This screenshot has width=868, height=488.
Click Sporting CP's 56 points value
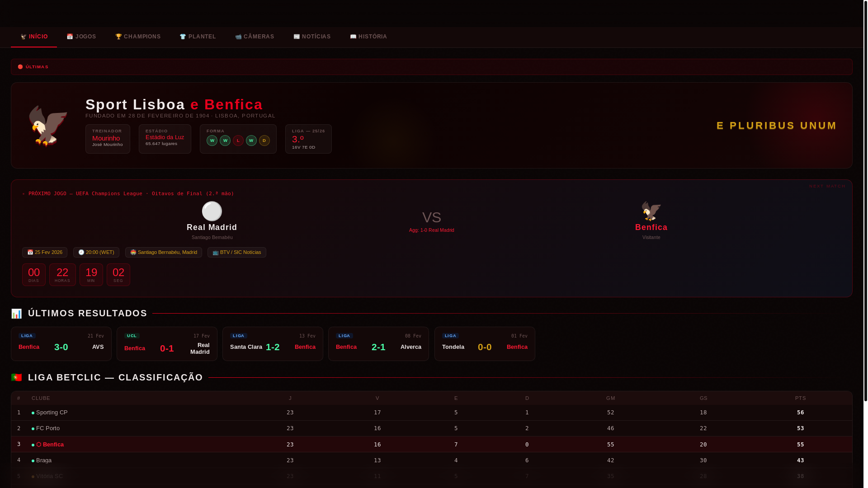pos(801,413)
